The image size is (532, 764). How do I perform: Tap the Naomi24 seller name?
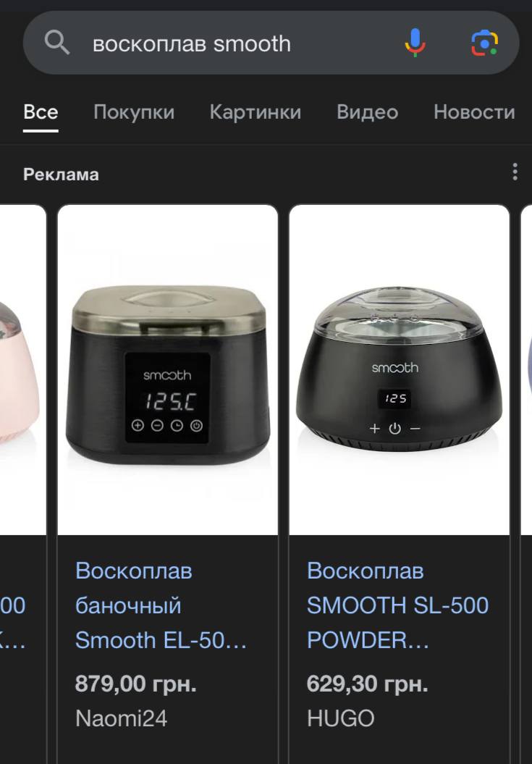point(122,718)
